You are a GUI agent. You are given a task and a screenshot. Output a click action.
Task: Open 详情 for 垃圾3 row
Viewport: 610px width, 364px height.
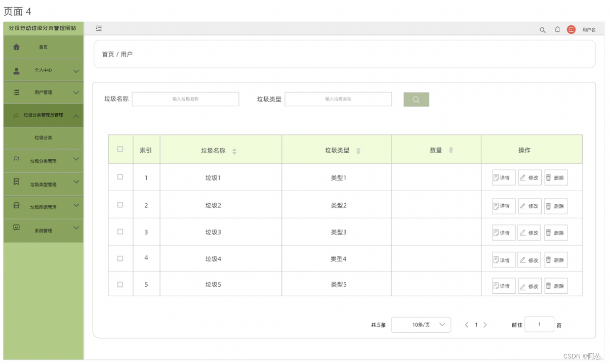pos(504,233)
